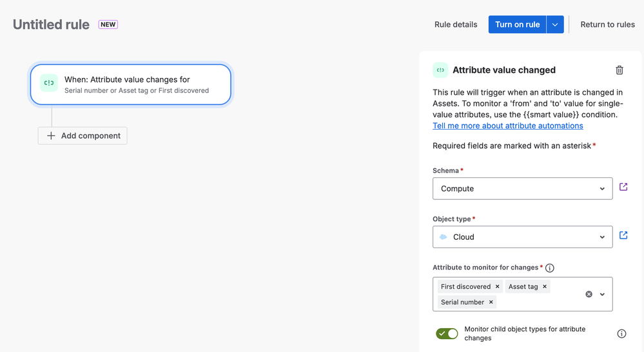
Task: Click the Object type field label
Action: point(452,219)
